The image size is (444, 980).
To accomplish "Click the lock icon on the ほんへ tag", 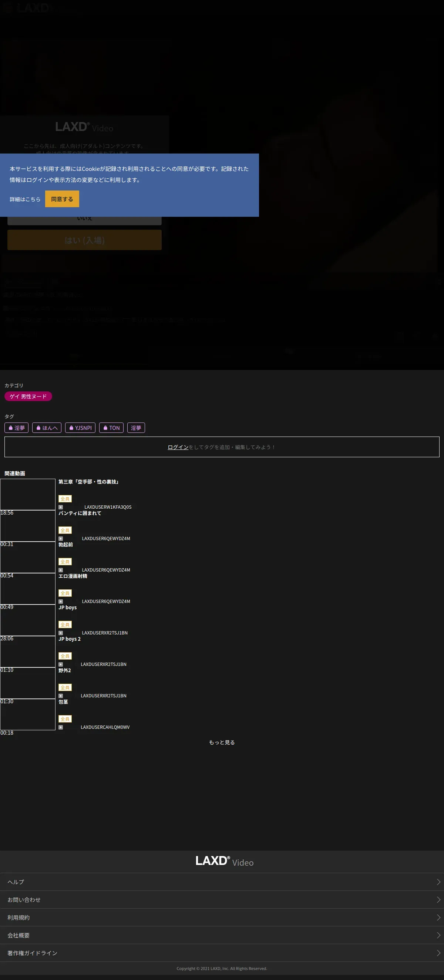I will (38, 428).
